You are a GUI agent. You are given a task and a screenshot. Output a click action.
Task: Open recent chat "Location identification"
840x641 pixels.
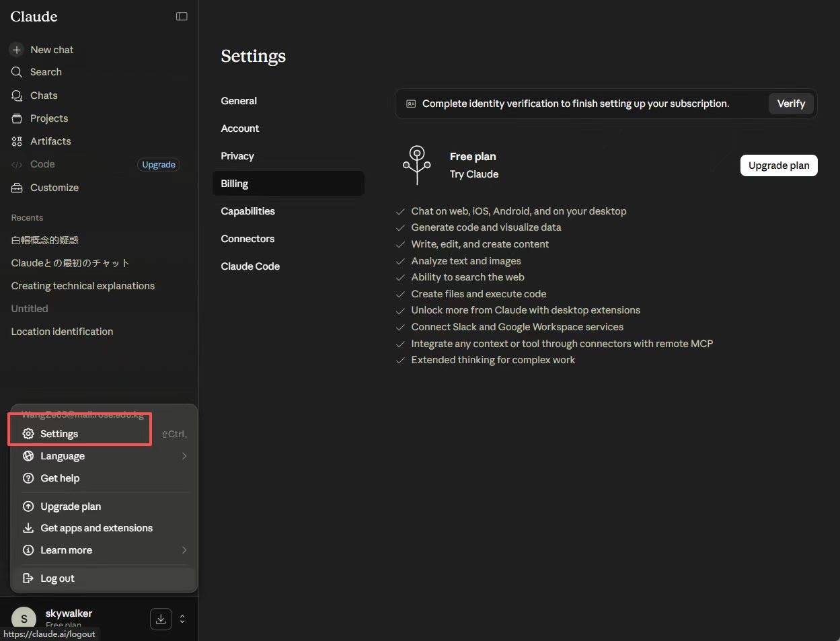coord(62,332)
